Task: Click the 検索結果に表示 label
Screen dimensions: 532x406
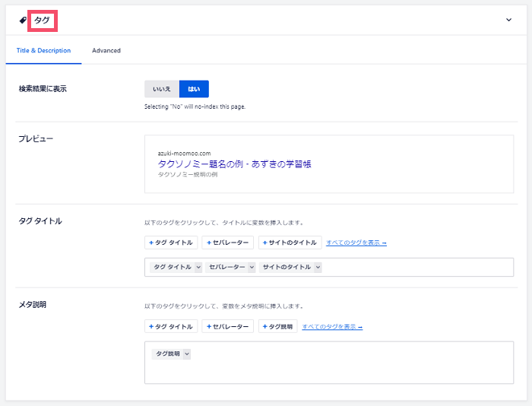Action: (x=43, y=89)
